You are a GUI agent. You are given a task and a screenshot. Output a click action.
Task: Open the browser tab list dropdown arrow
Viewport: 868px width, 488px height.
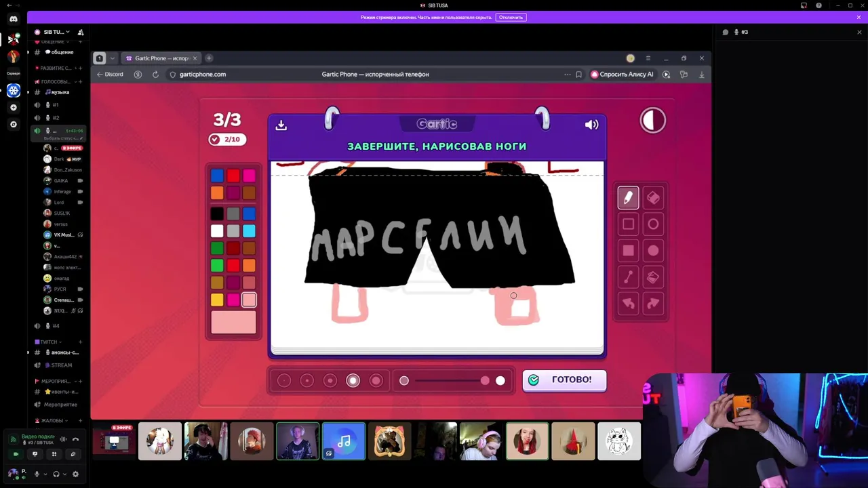(113, 58)
